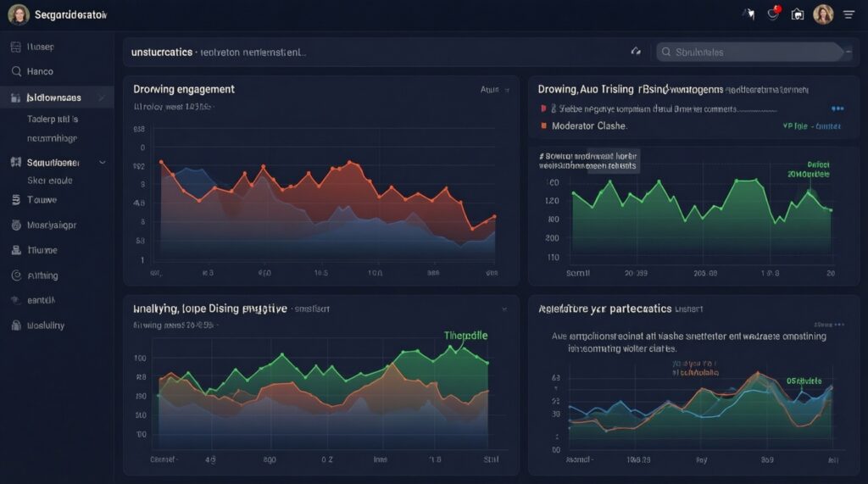The height and width of the screenshot is (484, 868).
Task: Select the Isldownsaes sidebar item
Action: pos(56,98)
